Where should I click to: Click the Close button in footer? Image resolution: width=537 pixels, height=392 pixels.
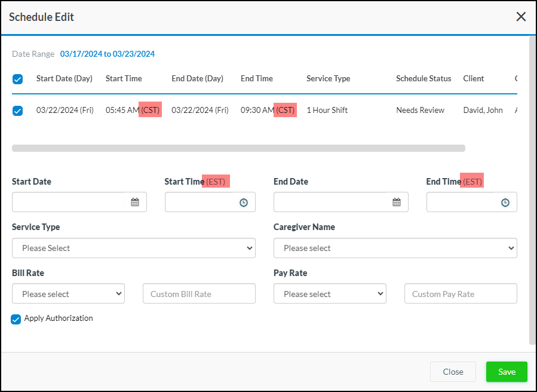coord(453,372)
